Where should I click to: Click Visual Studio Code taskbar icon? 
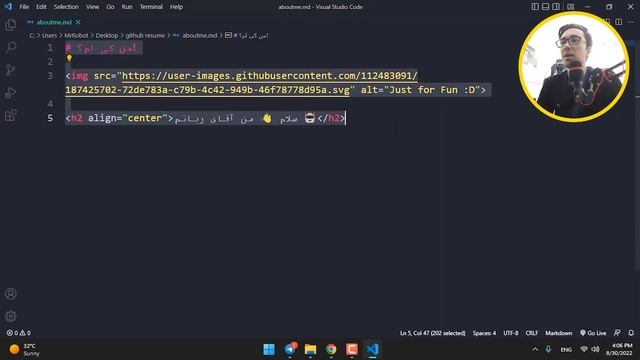(x=372, y=349)
